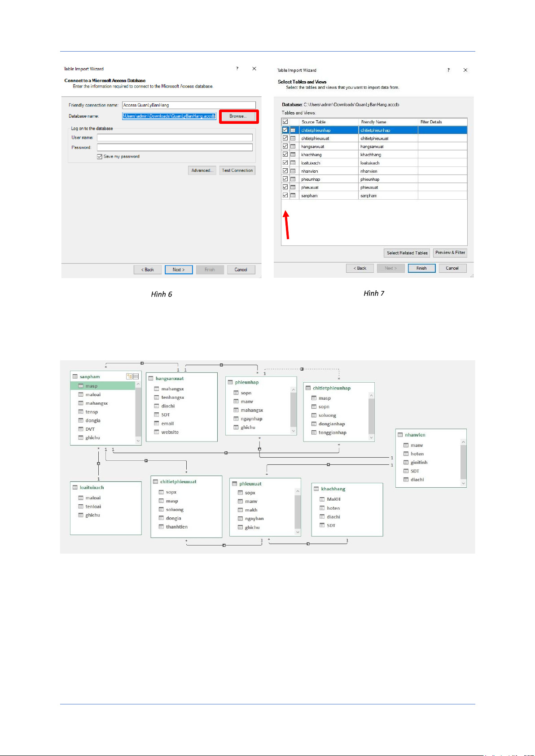Click the maximize icon on sanpham table

[136, 377]
